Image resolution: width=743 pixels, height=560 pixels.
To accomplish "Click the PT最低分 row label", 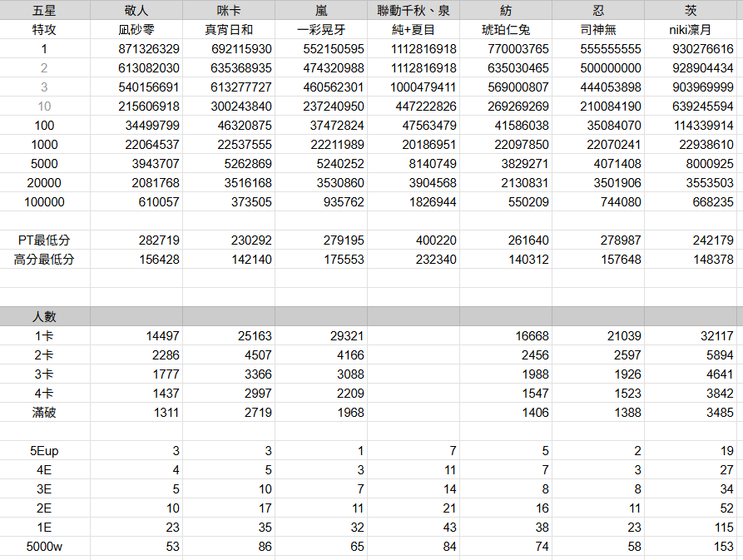I will click(x=44, y=240).
